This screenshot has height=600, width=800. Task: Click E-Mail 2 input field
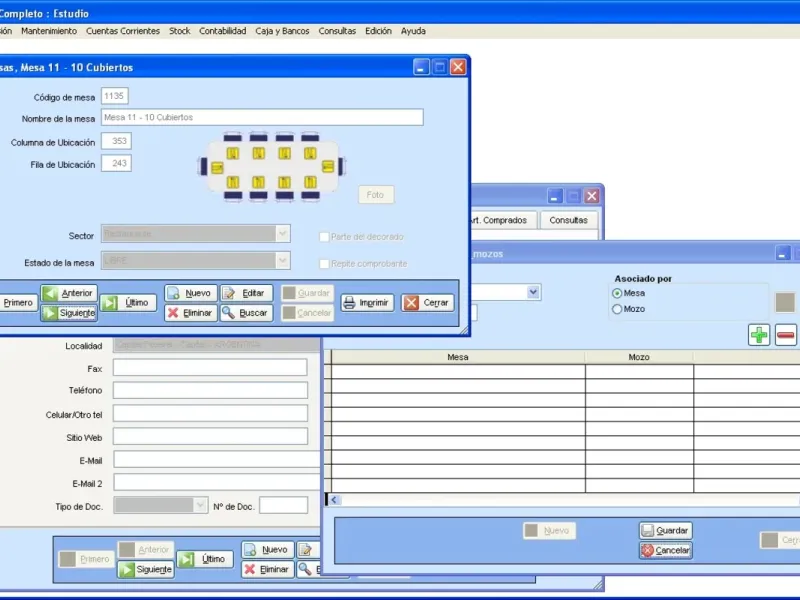(x=217, y=482)
